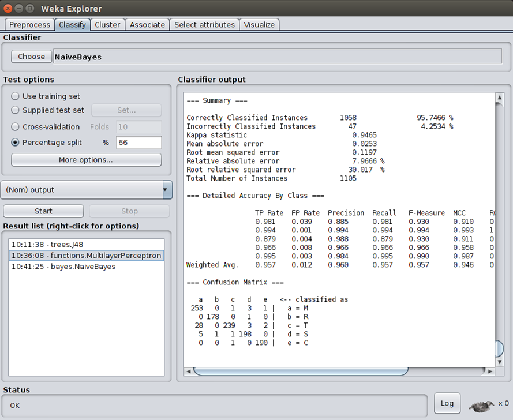
Task: Click the x 0 task counter
Action: pyautogui.click(x=504, y=403)
